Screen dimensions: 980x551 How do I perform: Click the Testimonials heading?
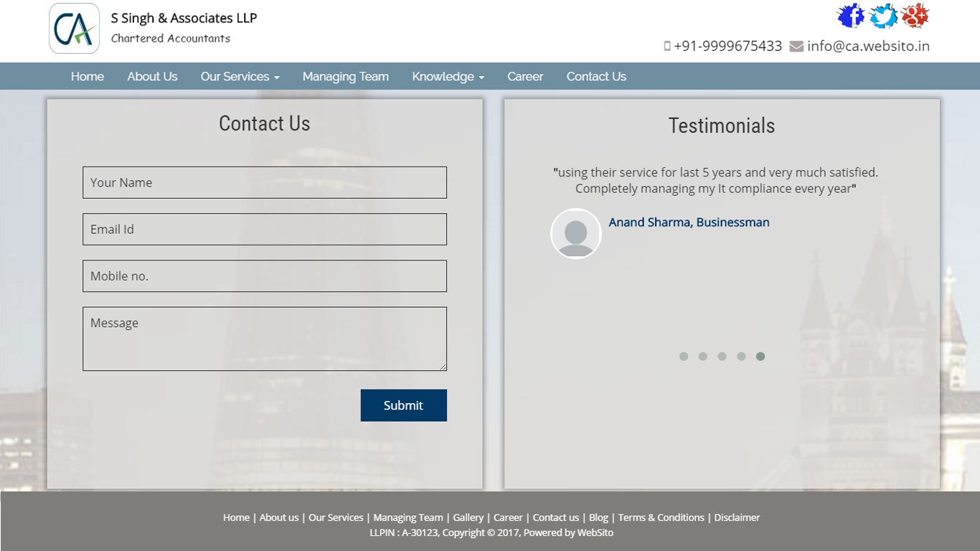tap(722, 126)
